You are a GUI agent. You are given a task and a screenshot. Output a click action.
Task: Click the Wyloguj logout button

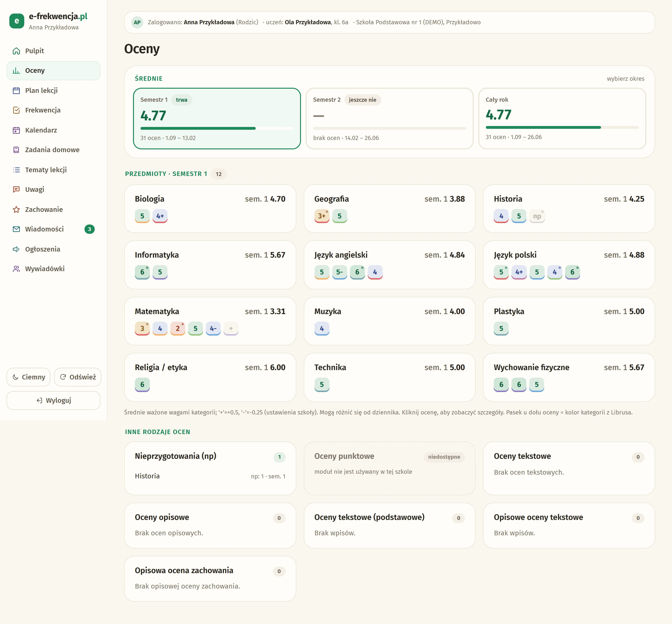(53, 400)
